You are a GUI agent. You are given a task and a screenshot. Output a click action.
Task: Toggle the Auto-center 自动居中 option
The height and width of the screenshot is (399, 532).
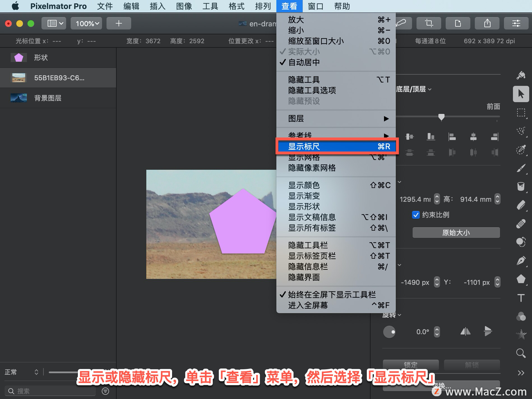[336, 62]
